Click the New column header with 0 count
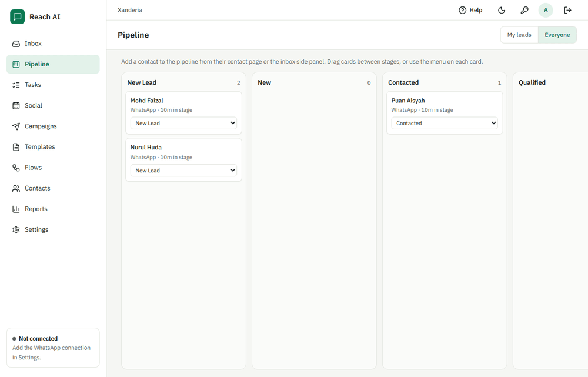The height and width of the screenshot is (377, 588). point(265,82)
